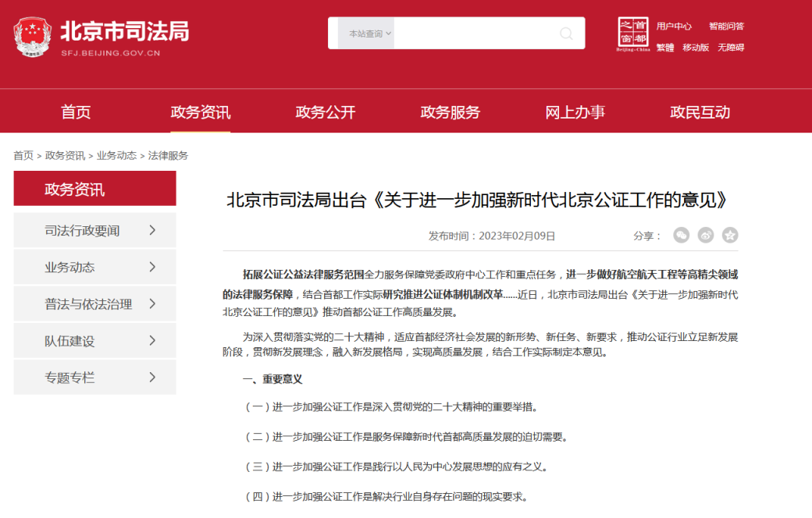Open 政务公开 navigation tab
Viewport: 812px width, 518px height.
pyautogui.click(x=326, y=112)
